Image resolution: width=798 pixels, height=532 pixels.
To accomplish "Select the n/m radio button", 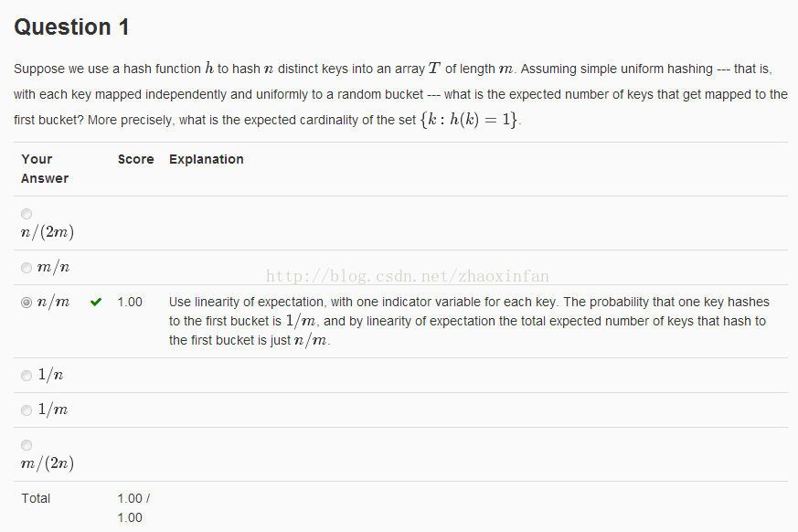I will pyautogui.click(x=27, y=303).
